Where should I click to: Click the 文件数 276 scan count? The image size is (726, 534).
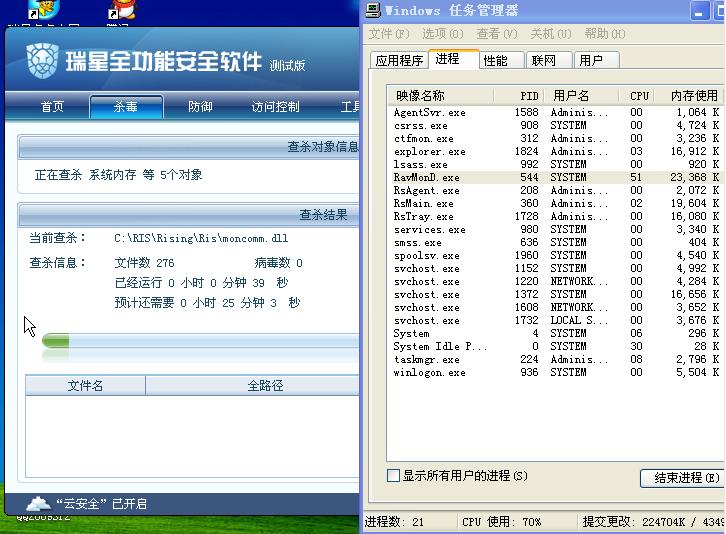click(144, 263)
